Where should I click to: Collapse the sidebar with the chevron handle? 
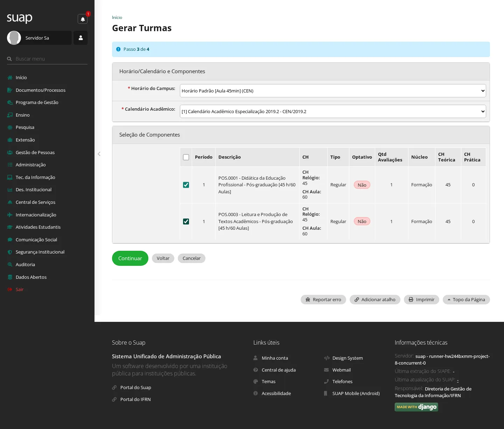[x=99, y=154]
